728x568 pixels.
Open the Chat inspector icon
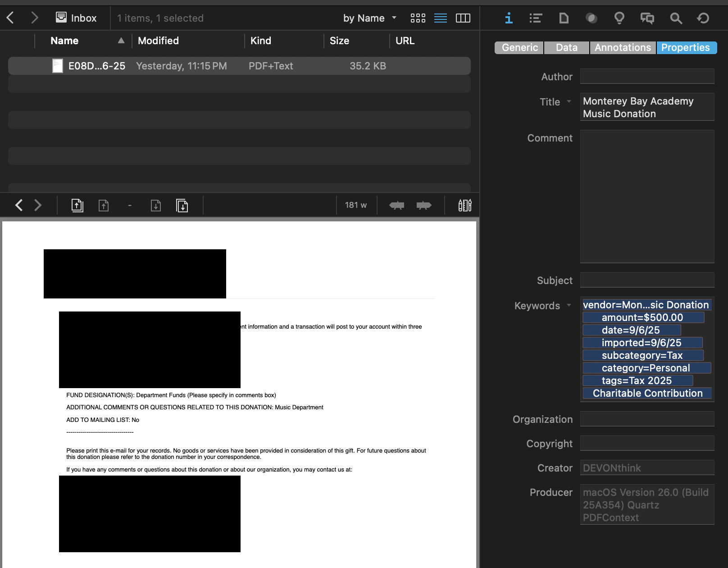click(647, 18)
